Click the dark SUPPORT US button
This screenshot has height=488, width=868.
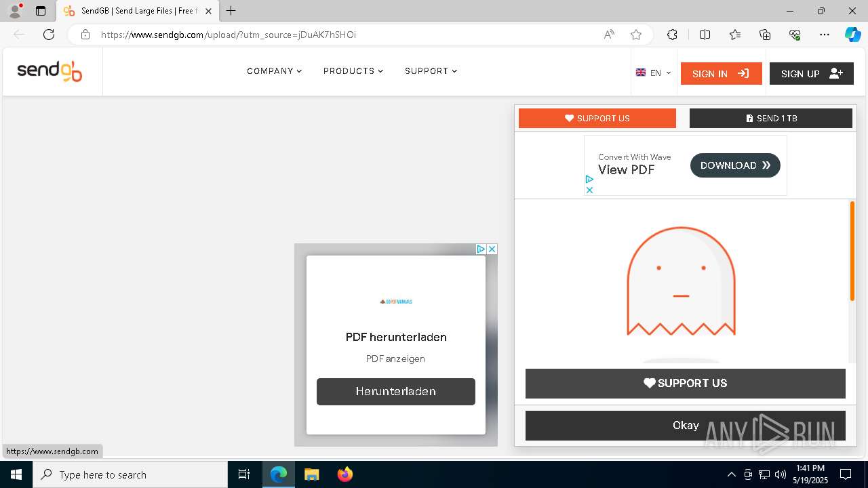[x=686, y=384]
